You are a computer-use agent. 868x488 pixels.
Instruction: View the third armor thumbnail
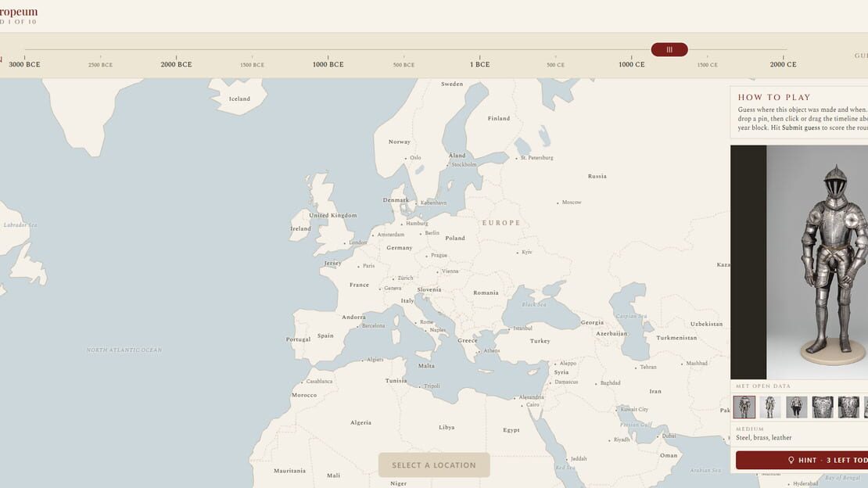pyautogui.click(x=797, y=407)
